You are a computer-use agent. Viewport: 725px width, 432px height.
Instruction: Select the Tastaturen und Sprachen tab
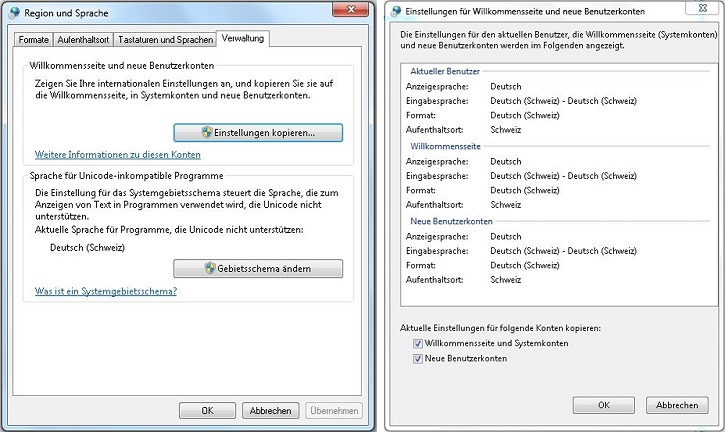click(x=165, y=40)
